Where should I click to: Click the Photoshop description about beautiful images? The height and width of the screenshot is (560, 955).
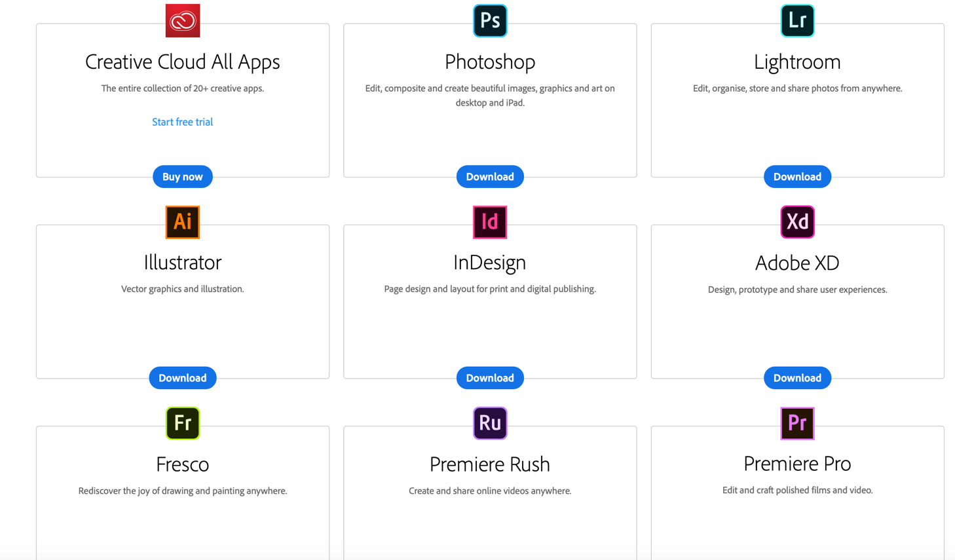click(490, 96)
